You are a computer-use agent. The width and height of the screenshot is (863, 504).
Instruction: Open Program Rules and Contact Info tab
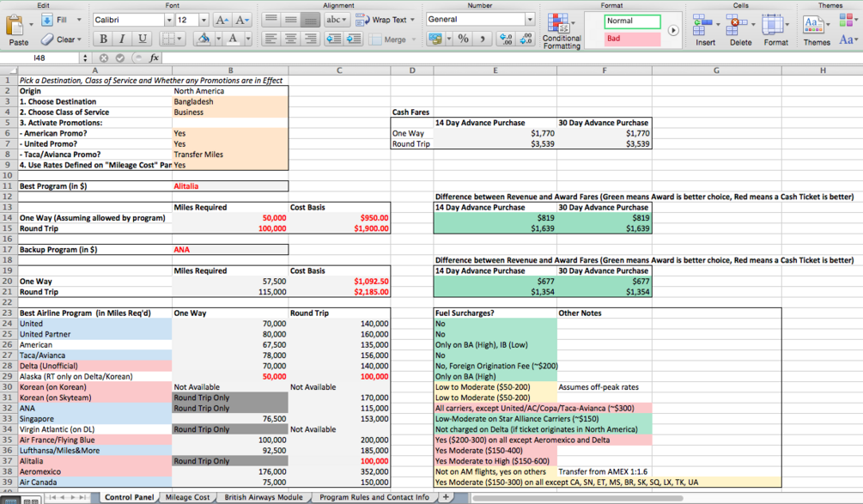374,497
